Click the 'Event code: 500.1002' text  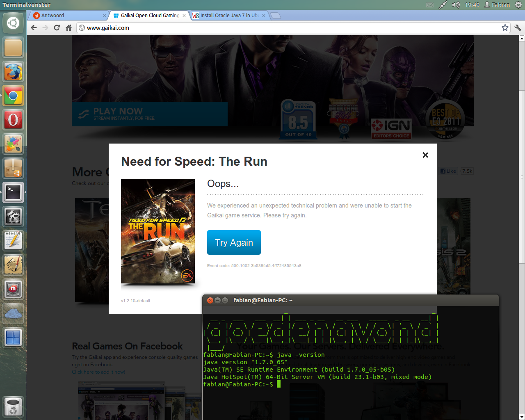(x=254, y=266)
